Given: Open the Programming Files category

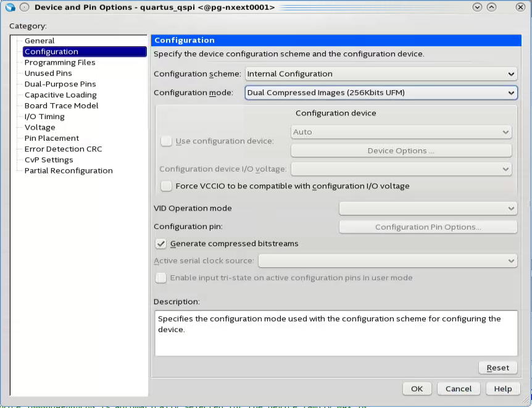Looking at the screenshot, I should (x=60, y=62).
